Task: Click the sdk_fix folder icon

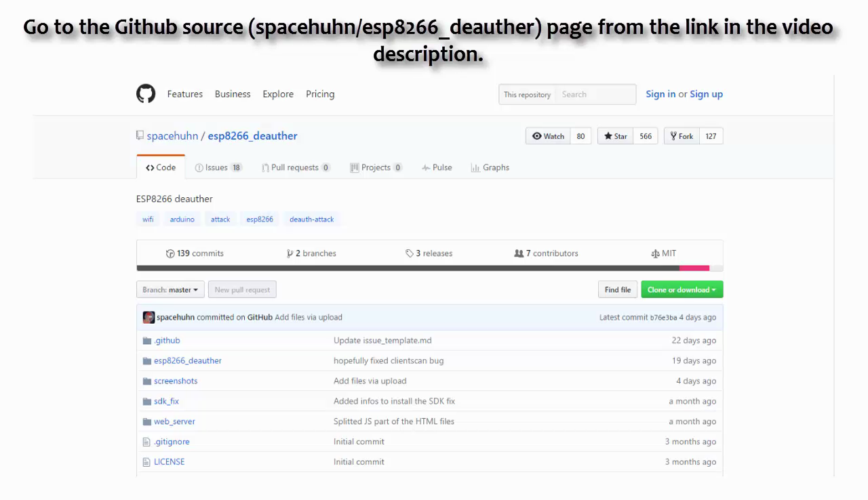Action: click(146, 402)
